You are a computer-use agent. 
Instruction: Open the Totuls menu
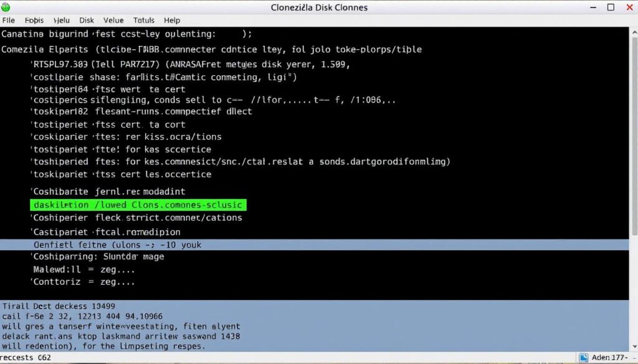(x=144, y=21)
